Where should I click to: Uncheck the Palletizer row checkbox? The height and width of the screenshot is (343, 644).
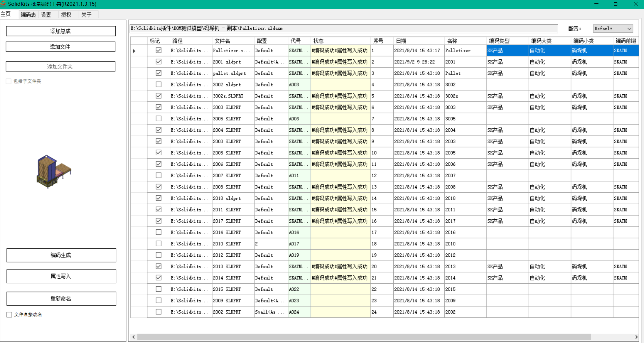[x=159, y=51]
